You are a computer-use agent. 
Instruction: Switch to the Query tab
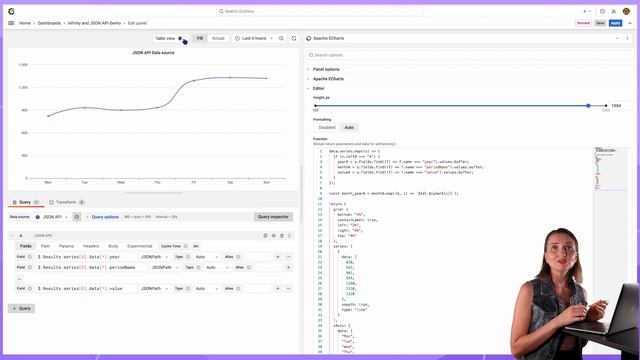(25, 202)
